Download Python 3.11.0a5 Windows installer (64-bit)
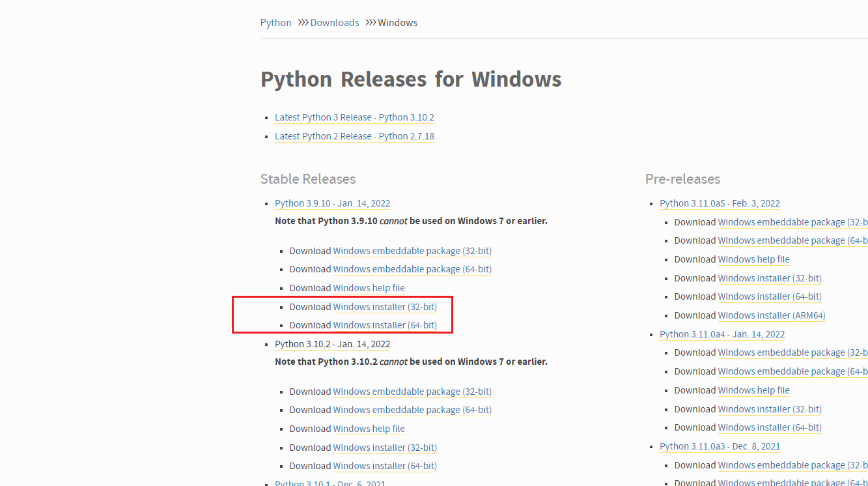 [770, 296]
